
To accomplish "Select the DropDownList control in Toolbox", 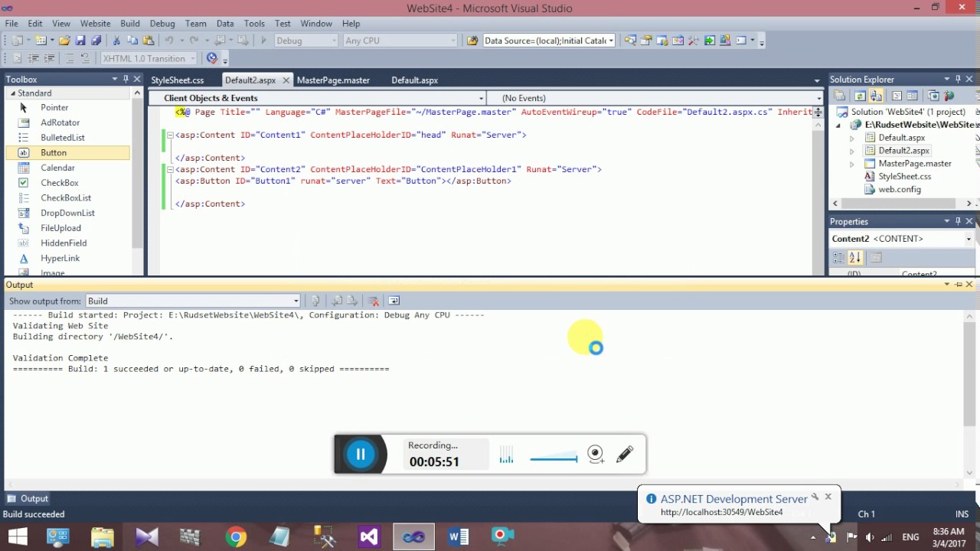I will [67, 213].
